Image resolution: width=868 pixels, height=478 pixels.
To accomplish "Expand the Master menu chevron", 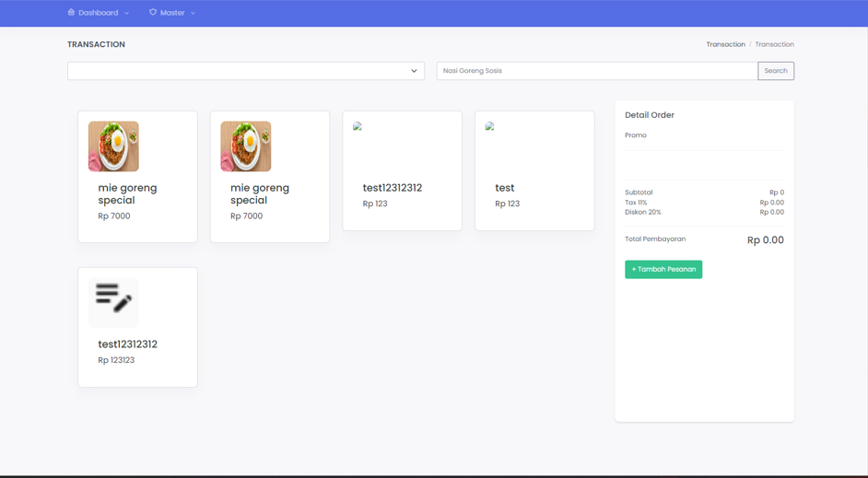I will (193, 14).
